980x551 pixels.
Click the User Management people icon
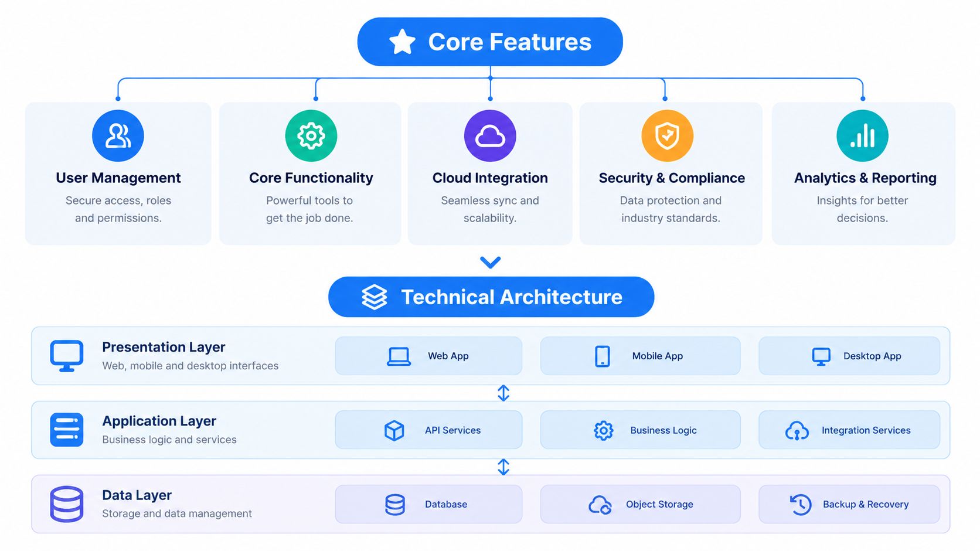pyautogui.click(x=118, y=135)
